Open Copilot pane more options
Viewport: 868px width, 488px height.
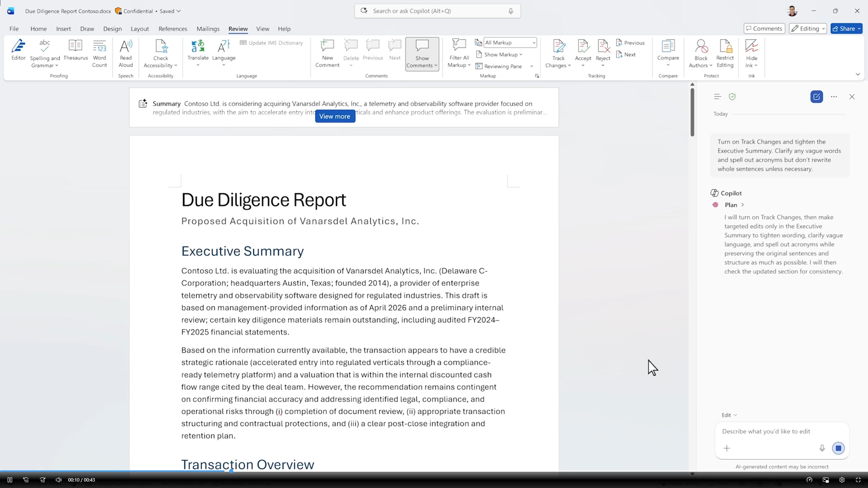click(834, 97)
